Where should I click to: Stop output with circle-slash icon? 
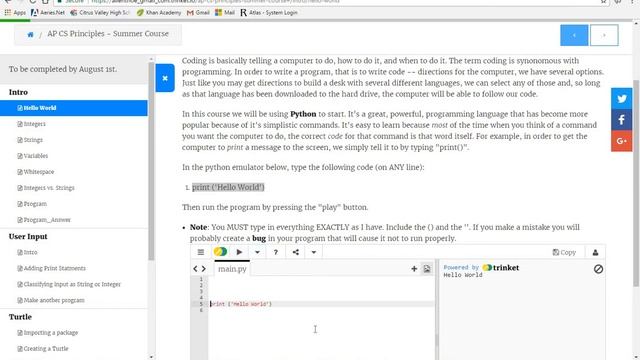click(x=598, y=269)
